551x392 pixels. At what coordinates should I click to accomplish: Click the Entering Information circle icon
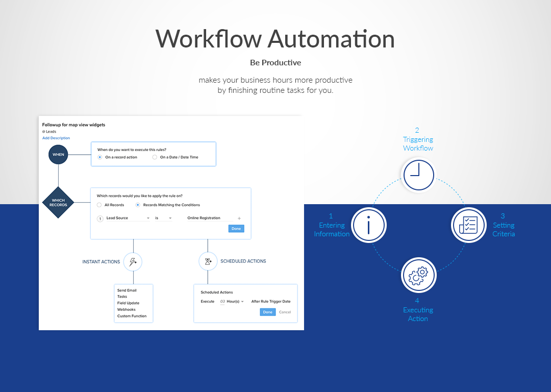click(369, 225)
